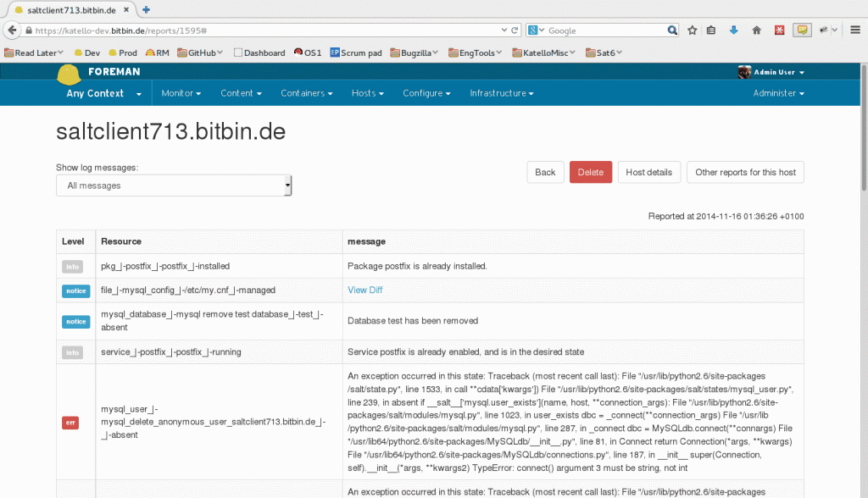Open the 'All messages' log filter dropdown
The image size is (868, 498).
174,185
